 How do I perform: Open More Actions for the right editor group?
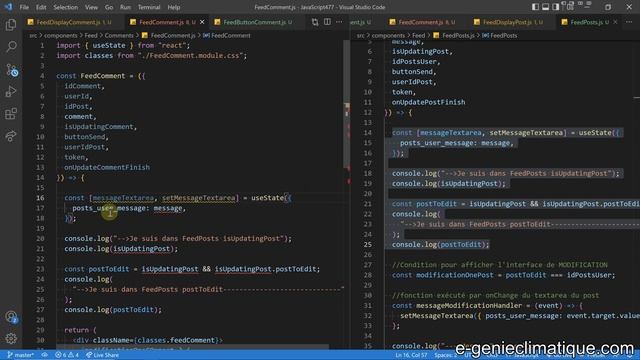click(x=629, y=22)
